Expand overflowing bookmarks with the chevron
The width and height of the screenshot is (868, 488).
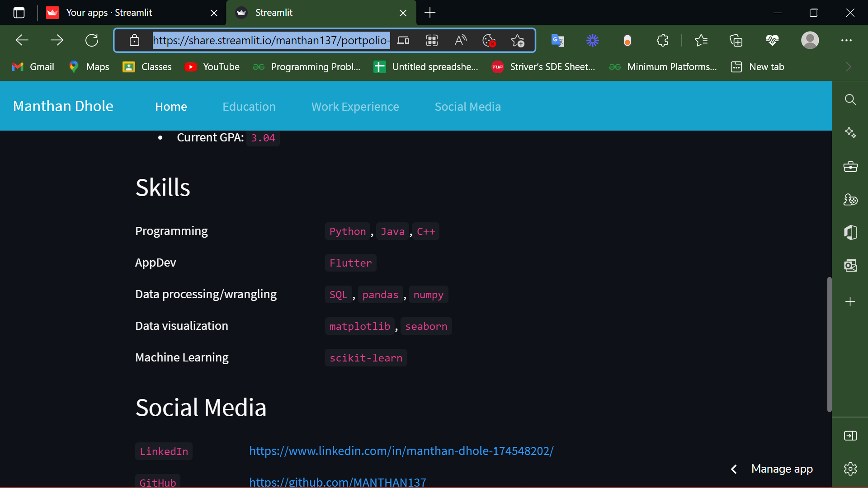pos(849,66)
